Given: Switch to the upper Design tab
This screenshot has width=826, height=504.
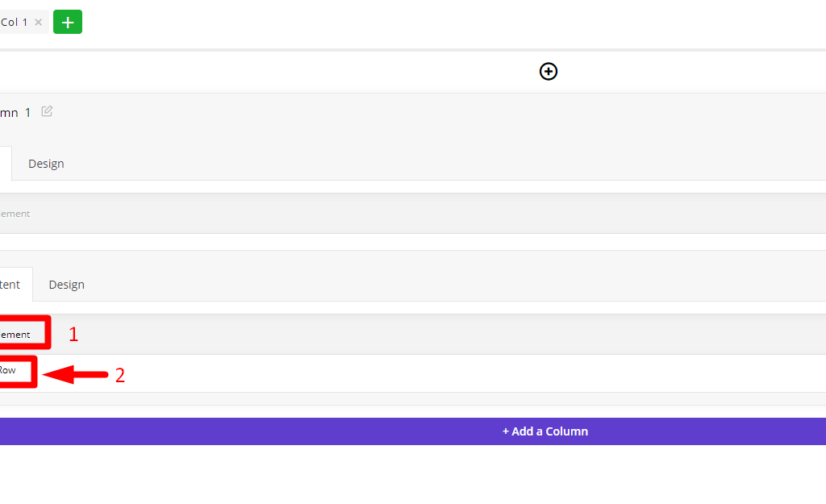Looking at the screenshot, I should tap(46, 164).
